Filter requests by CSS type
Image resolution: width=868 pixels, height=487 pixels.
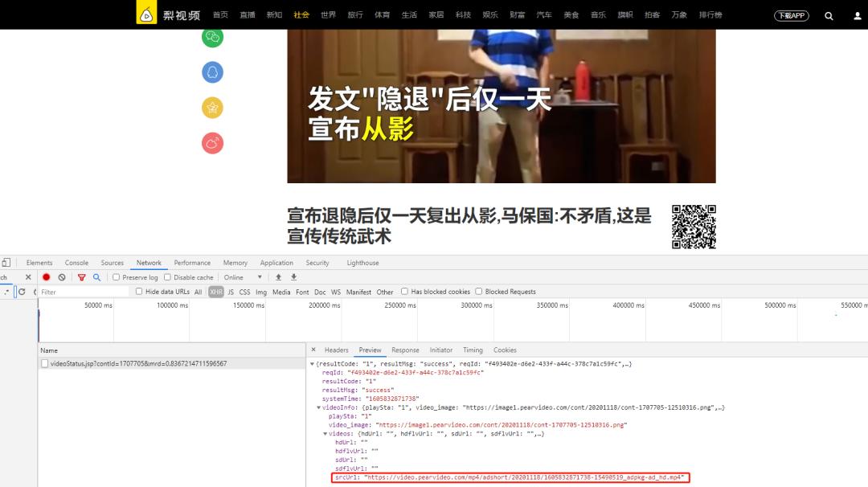[x=244, y=293]
